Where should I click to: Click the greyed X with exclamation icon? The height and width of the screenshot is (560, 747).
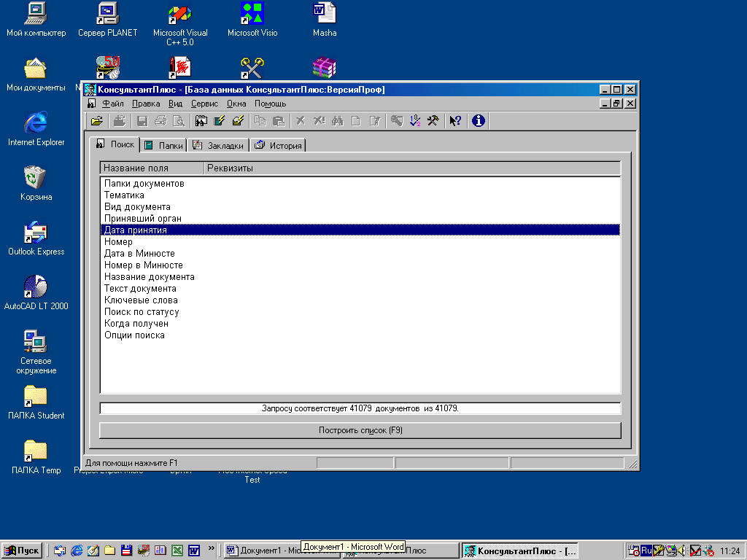tap(320, 121)
